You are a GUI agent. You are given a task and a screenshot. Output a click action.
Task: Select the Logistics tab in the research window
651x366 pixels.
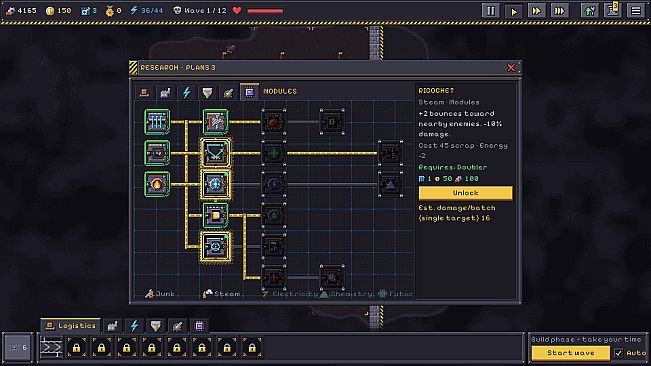point(144,92)
